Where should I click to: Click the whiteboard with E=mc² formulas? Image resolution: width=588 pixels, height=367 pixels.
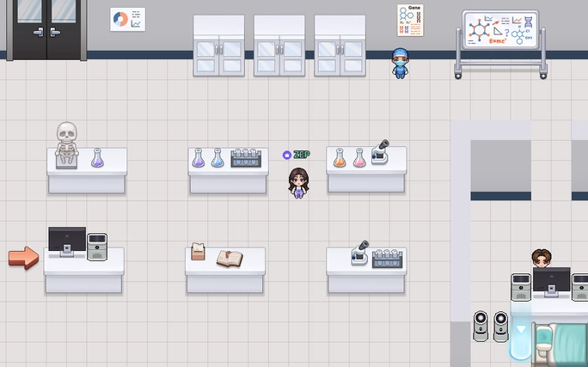point(500,32)
